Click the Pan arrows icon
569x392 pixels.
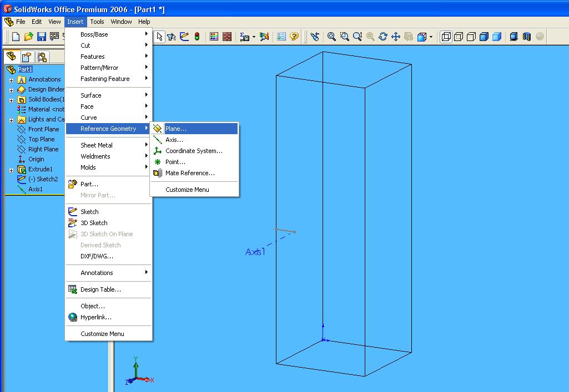pyautogui.click(x=396, y=37)
